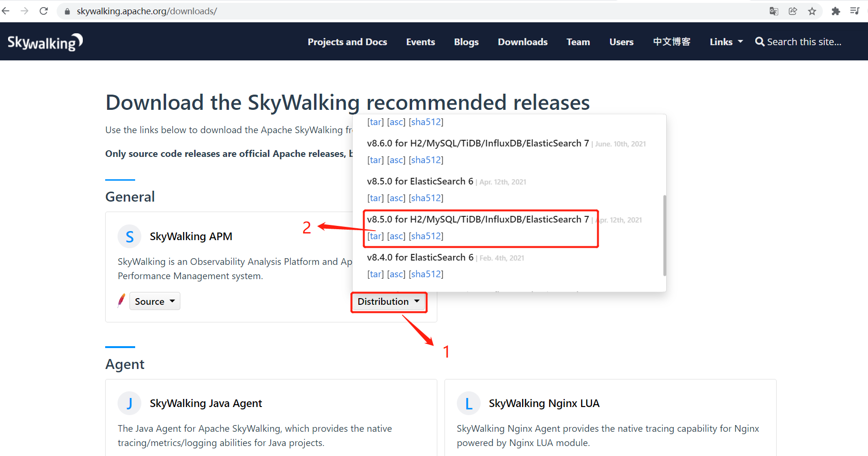Click the SkyWalking logo

pyautogui.click(x=45, y=42)
